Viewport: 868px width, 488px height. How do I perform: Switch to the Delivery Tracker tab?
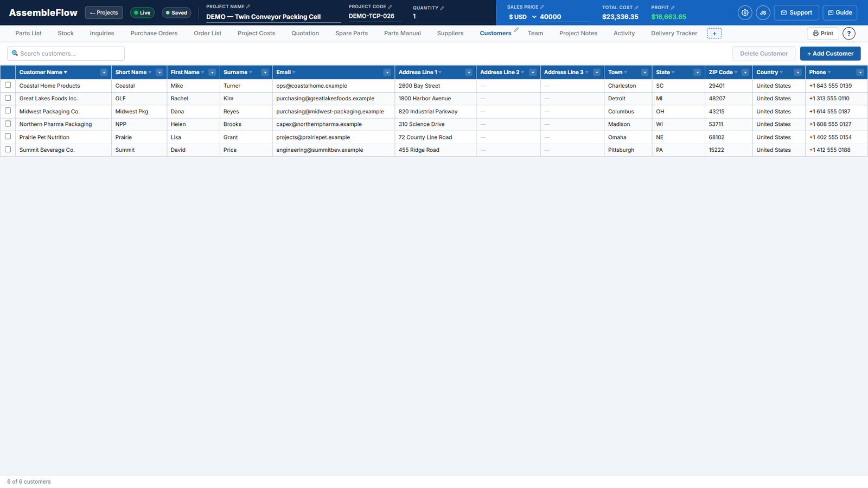[674, 34]
